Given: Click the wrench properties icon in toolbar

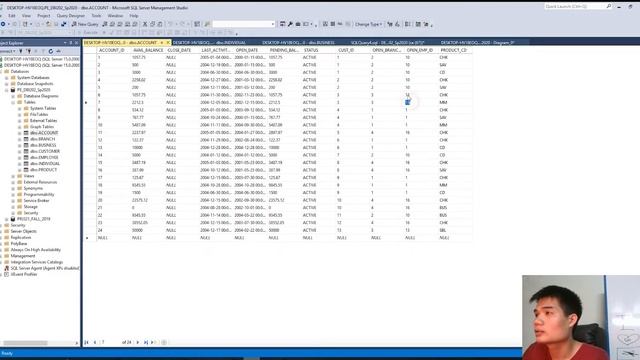Looking at the screenshot, I should [x=290, y=24].
